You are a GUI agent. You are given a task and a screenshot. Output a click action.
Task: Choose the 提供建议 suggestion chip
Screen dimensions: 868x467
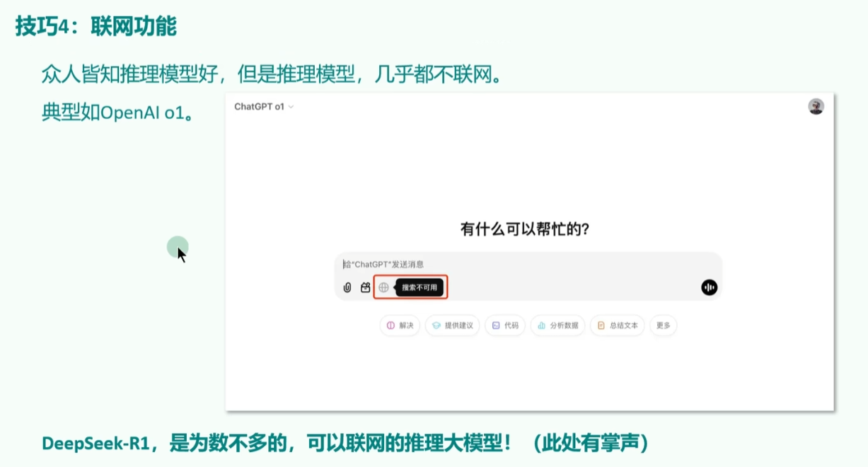tap(453, 325)
